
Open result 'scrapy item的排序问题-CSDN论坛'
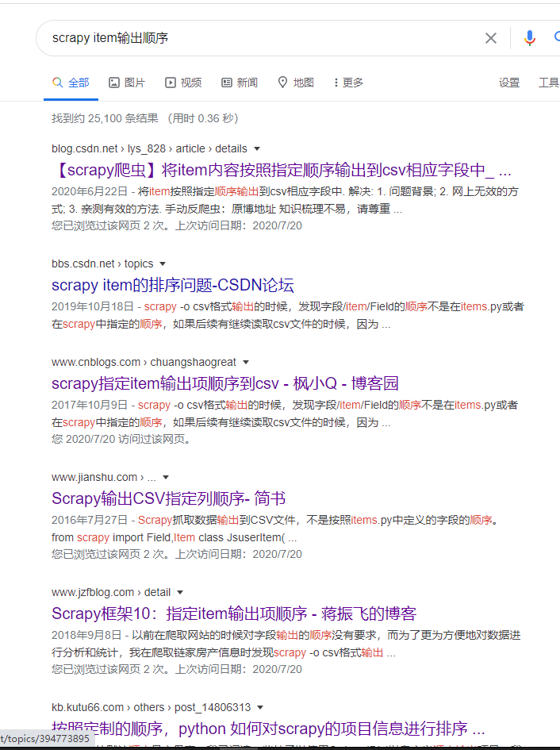(173, 285)
